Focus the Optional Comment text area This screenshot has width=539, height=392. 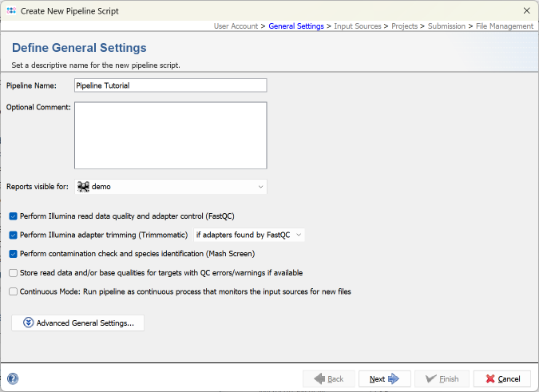(x=170, y=136)
